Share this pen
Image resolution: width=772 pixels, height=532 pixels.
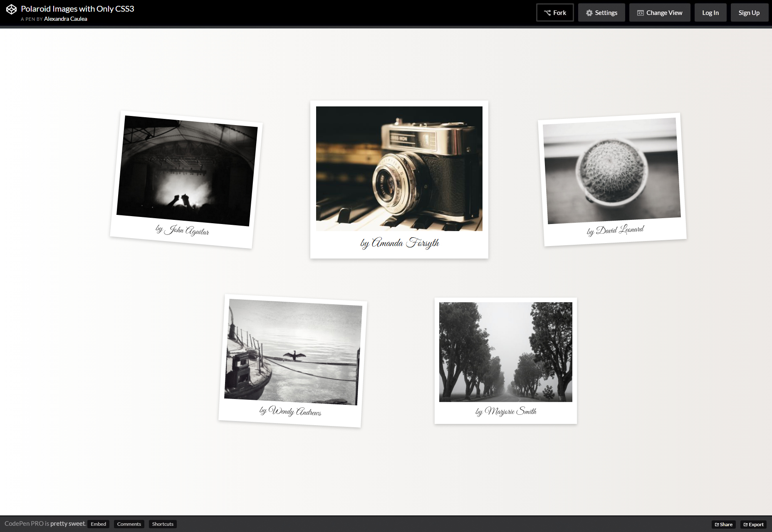[x=724, y=525]
